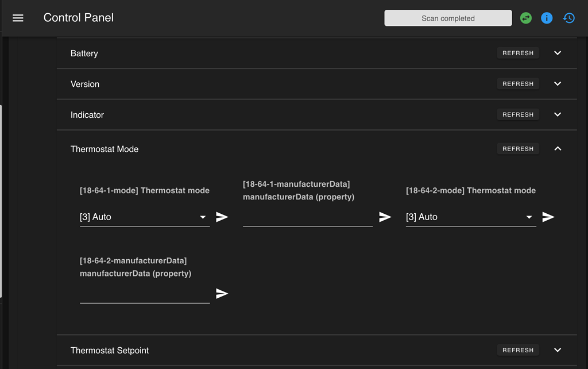
Task: Expand the Battery section
Action: coord(558,53)
